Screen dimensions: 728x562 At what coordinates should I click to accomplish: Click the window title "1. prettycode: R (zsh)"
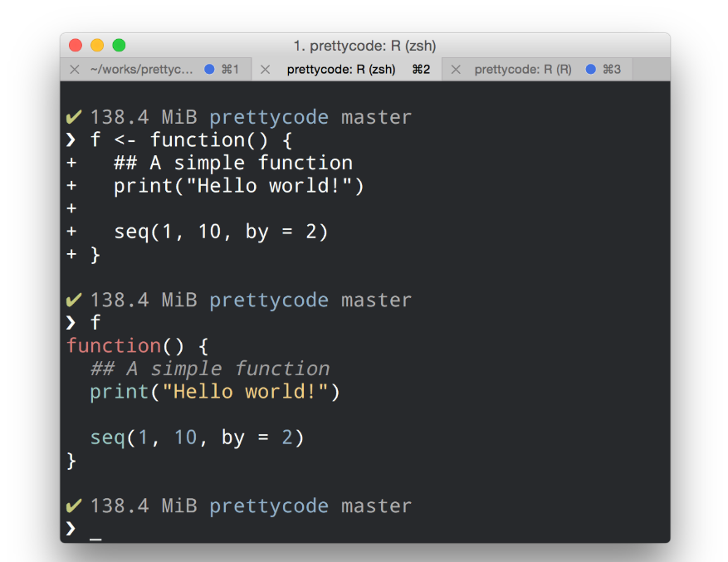click(x=364, y=46)
